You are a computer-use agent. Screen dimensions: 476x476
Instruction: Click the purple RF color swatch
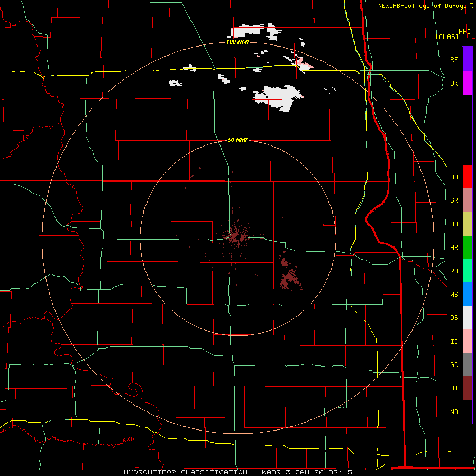pyautogui.click(x=467, y=59)
